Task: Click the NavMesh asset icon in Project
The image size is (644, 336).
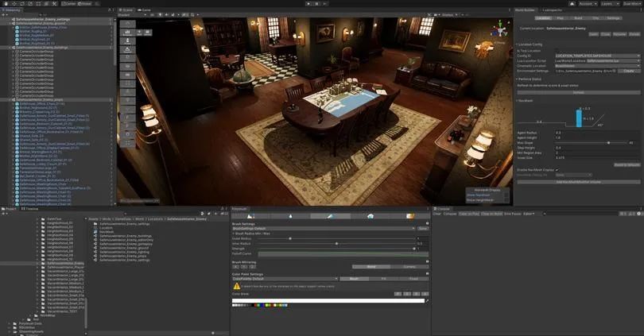Action: click(x=95, y=232)
